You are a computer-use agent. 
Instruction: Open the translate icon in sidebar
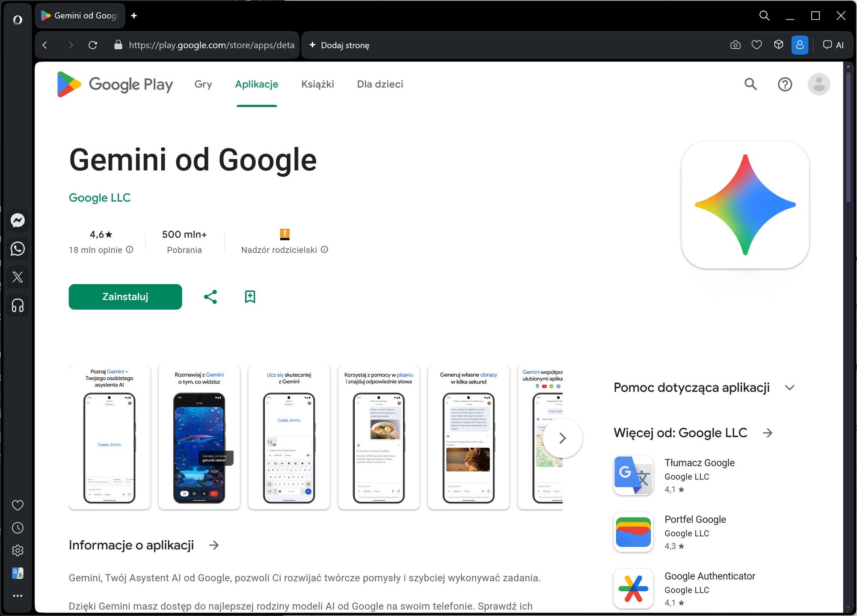(x=18, y=573)
